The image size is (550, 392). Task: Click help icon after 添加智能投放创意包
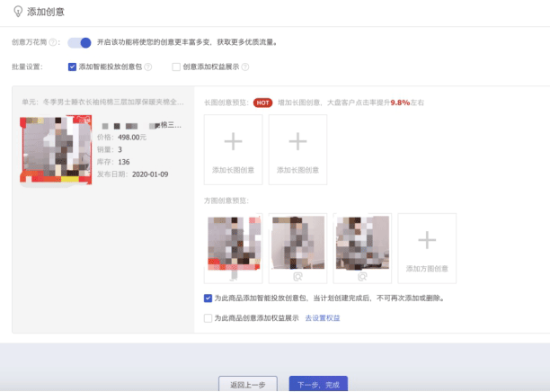pyautogui.click(x=148, y=67)
